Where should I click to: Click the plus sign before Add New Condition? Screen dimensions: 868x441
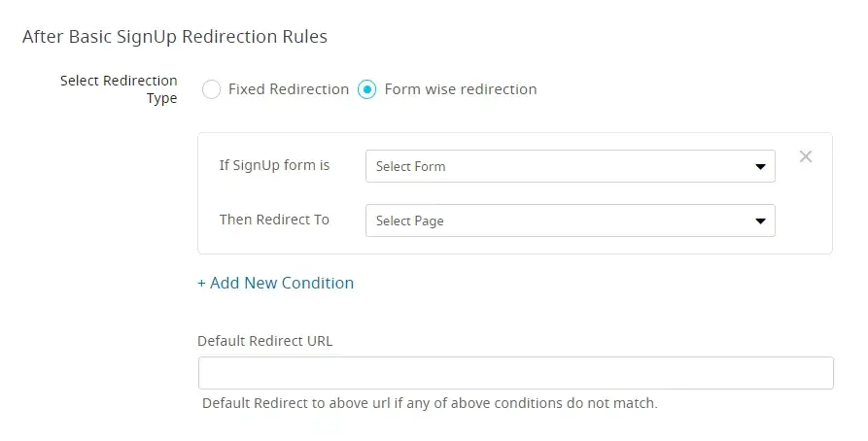[202, 283]
